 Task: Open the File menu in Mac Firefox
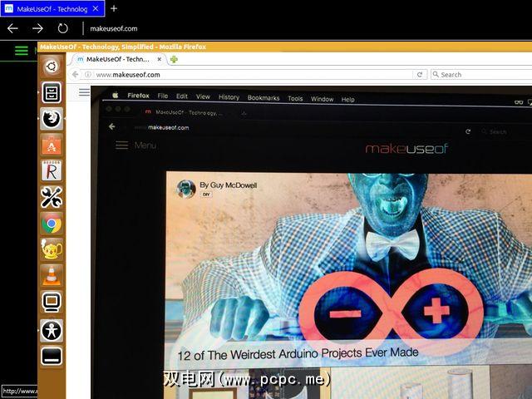(163, 96)
